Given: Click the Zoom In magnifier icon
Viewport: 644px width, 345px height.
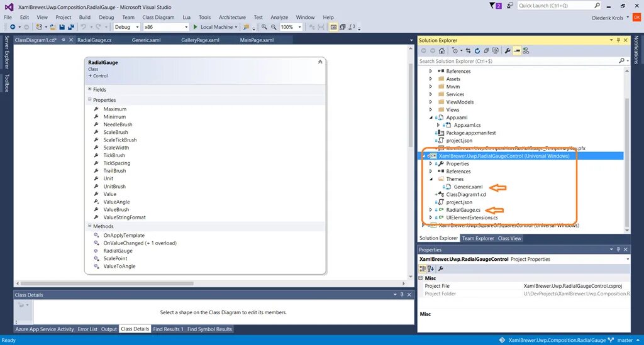Looking at the screenshot, I should click(x=264, y=27).
